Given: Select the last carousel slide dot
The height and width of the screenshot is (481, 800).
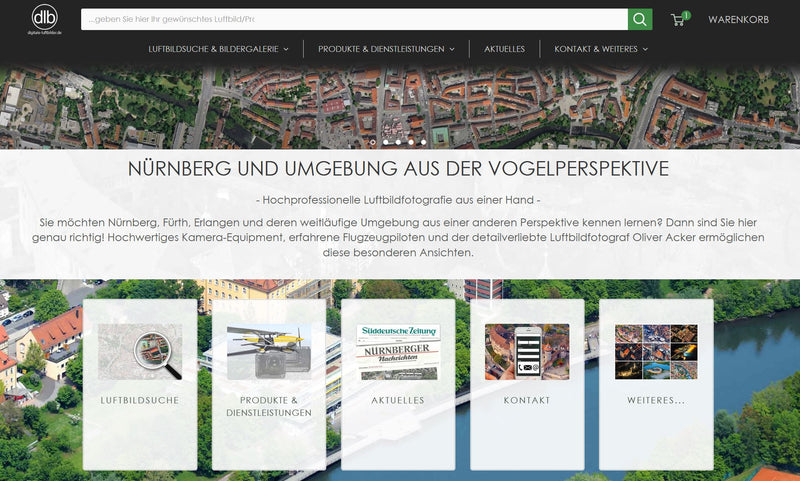Looking at the screenshot, I should [x=423, y=142].
